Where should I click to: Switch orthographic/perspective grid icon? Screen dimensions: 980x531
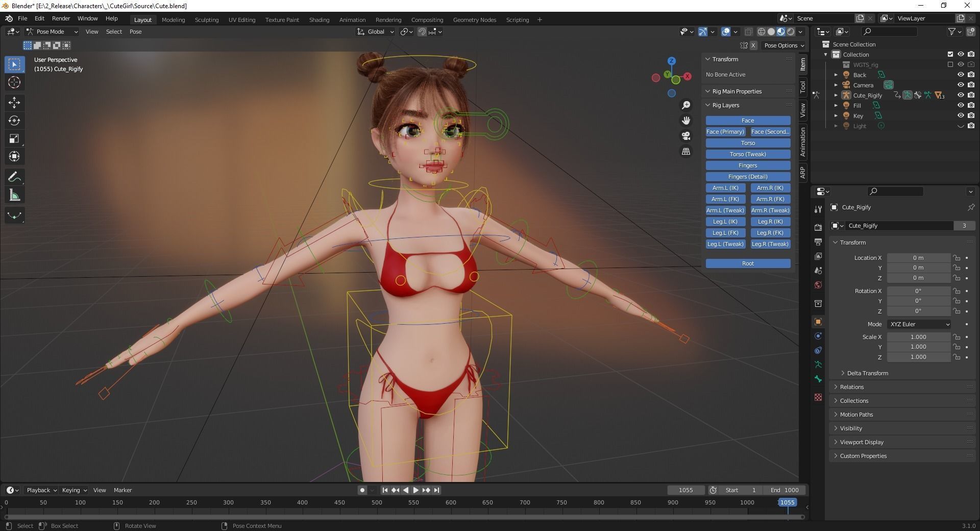[686, 152]
